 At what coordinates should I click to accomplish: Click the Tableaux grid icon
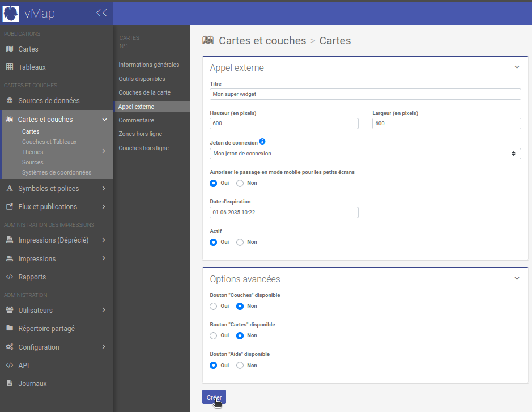[x=10, y=67]
